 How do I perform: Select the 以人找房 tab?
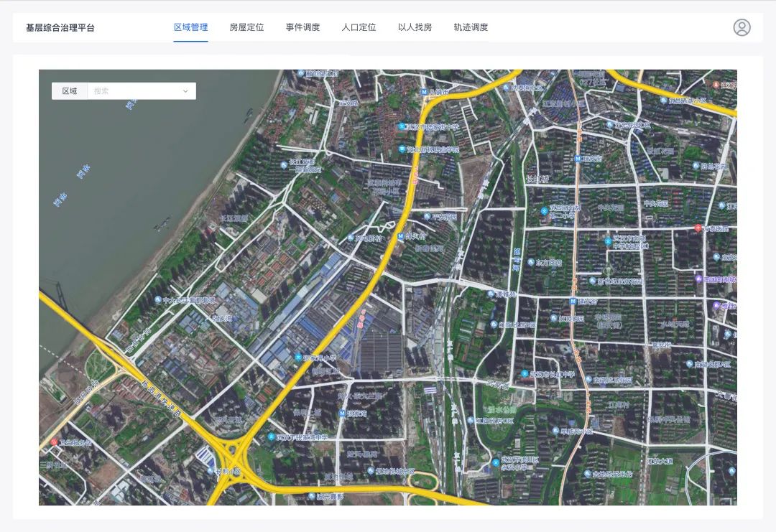tap(415, 27)
